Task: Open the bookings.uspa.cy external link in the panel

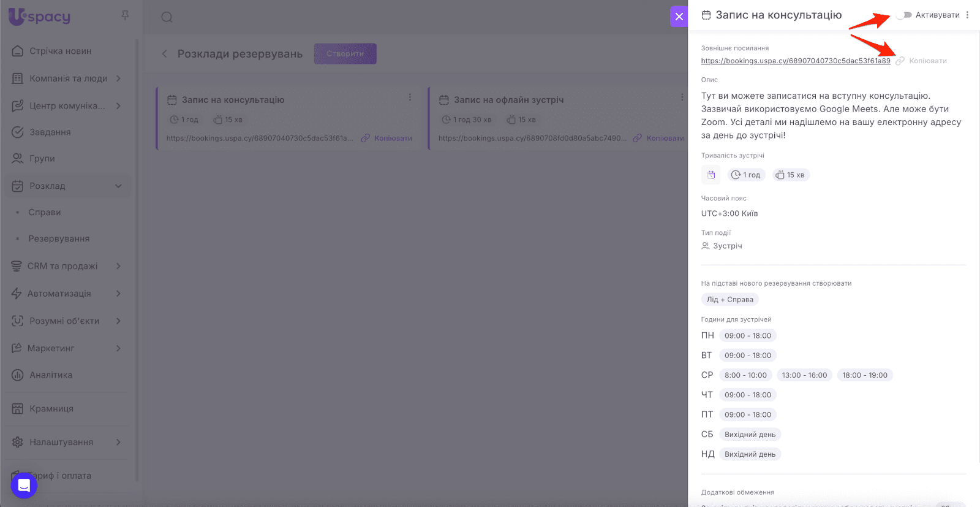Action: [x=795, y=61]
